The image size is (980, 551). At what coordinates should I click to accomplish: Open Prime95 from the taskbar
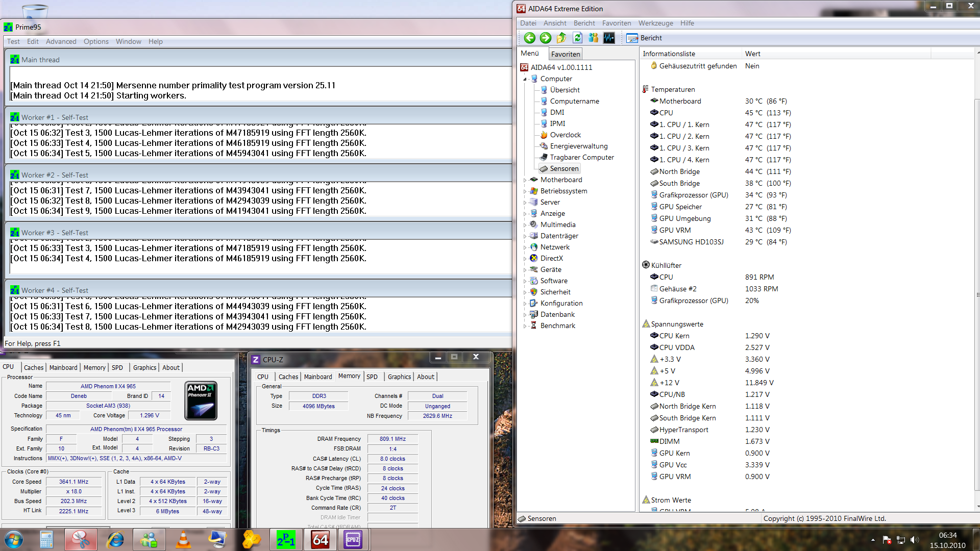286,539
